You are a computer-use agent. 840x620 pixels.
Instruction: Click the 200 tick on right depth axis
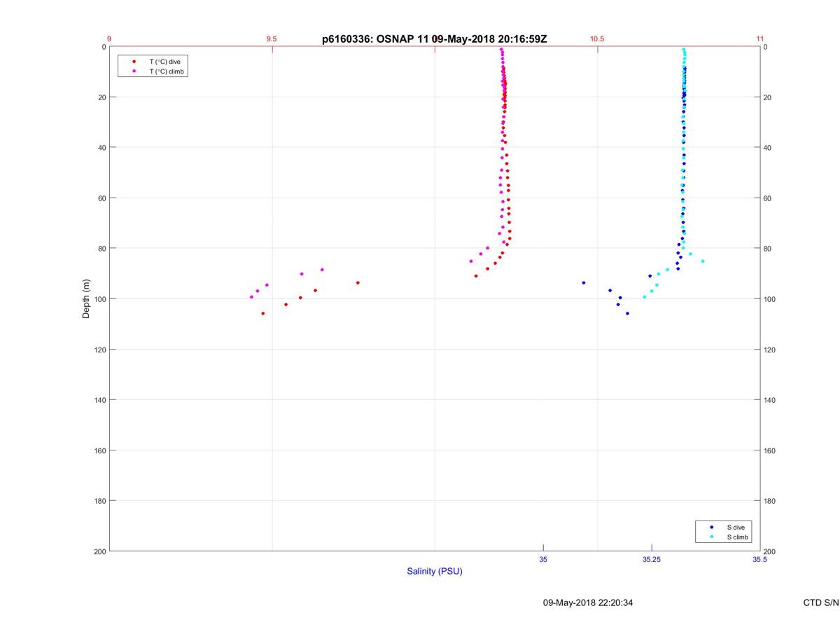(770, 552)
